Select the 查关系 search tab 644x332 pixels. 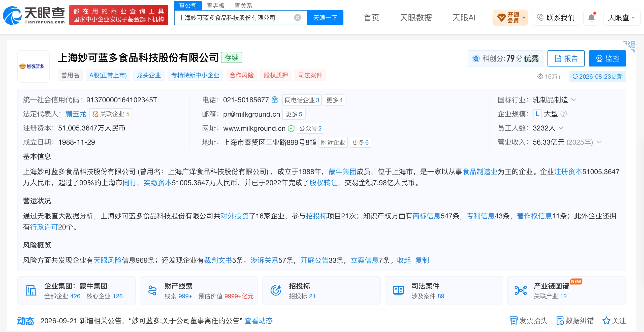[243, 6]
